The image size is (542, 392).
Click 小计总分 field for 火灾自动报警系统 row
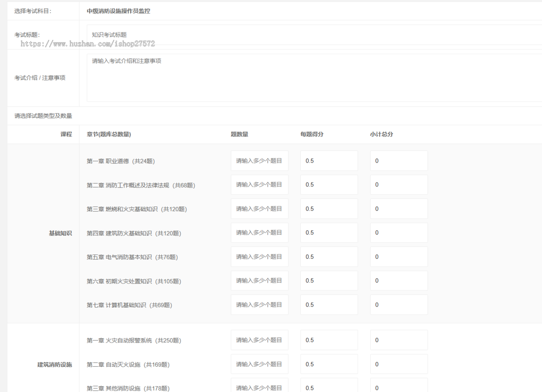click(x=399, y=340)
